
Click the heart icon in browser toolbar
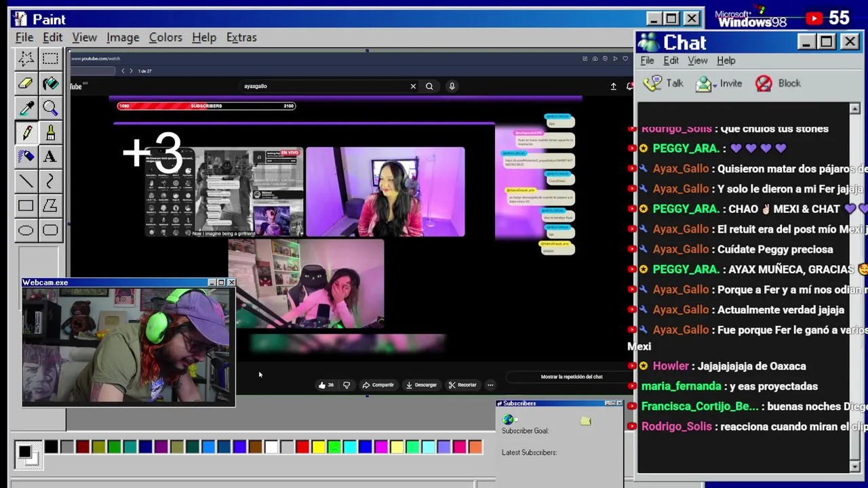tap(625, 59)
